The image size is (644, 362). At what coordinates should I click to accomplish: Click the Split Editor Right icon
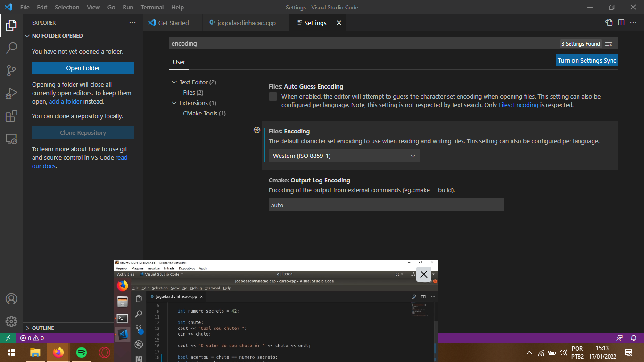pos(621,23)
